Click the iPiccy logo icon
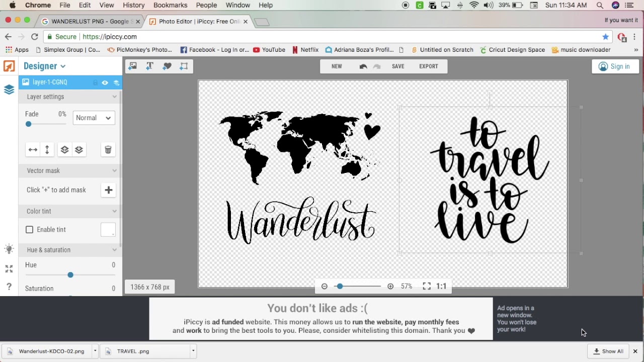Image resolution: width=644 pixels, height=362 pixels. point(9,66)
